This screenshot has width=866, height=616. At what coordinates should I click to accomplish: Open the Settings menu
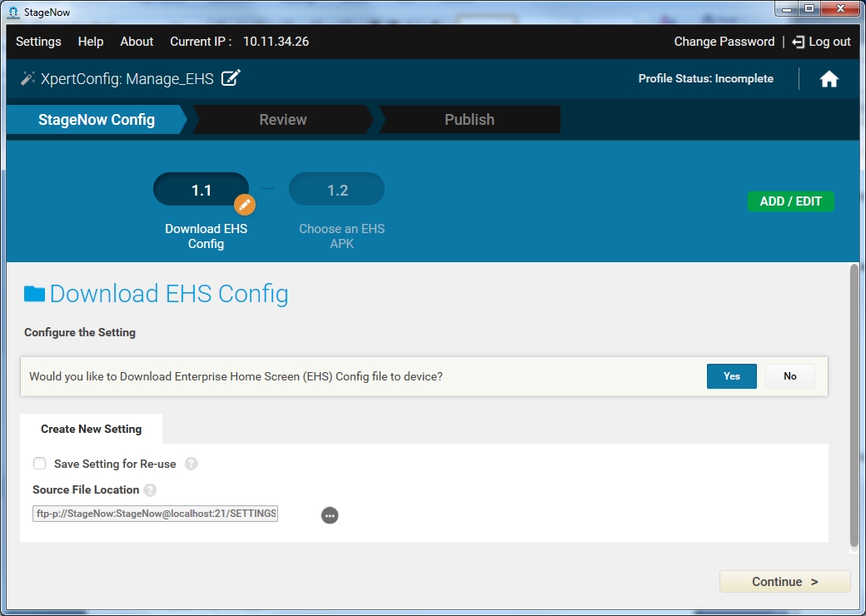click(38, 42)
